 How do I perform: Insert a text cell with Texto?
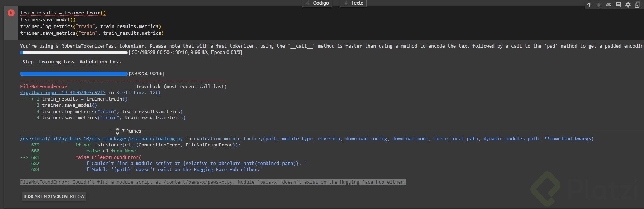353,3
